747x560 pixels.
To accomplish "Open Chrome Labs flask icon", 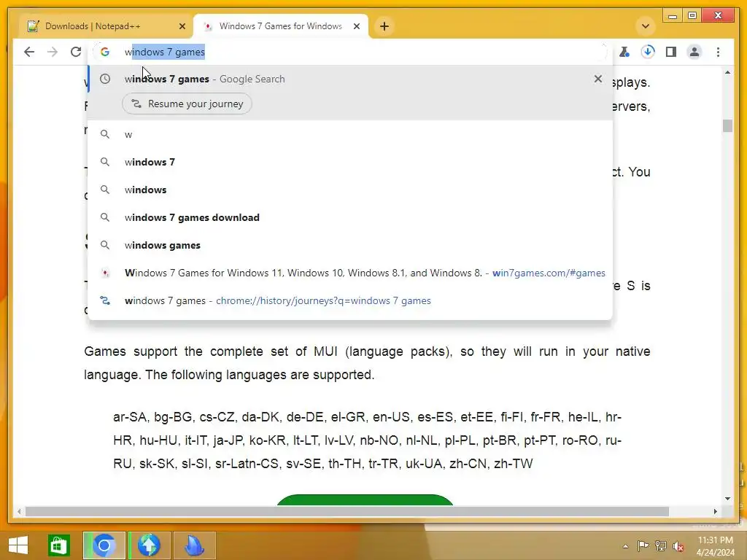I will coord(624,52).
